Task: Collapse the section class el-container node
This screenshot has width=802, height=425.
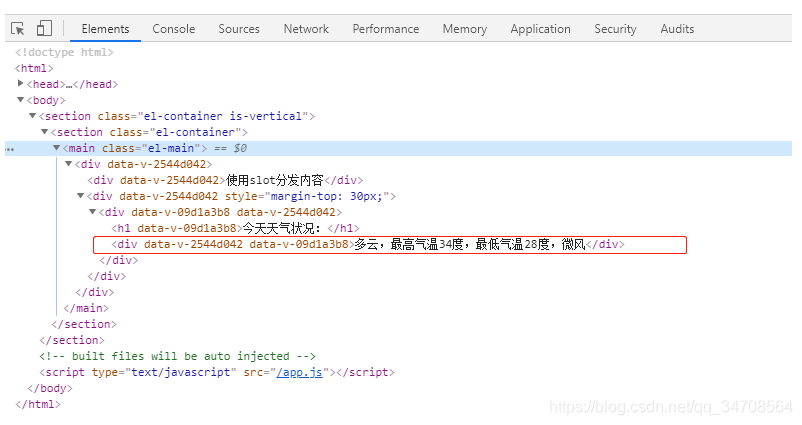Action: [44, 132]
